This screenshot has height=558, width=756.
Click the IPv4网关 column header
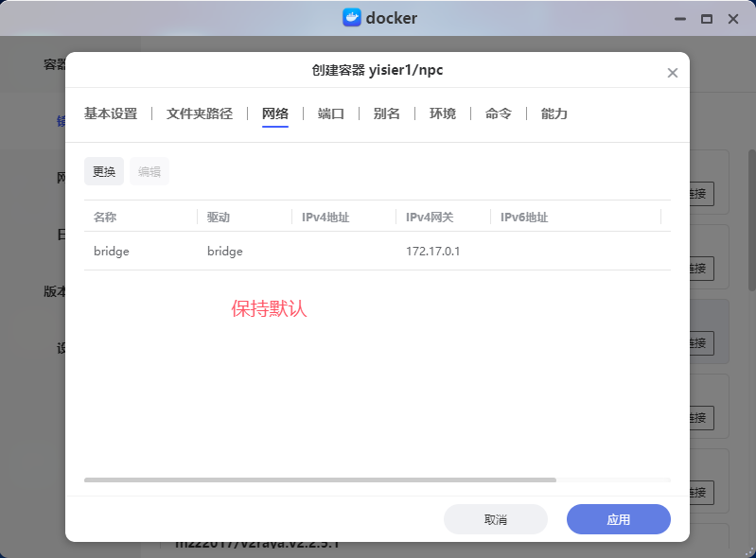430,218
